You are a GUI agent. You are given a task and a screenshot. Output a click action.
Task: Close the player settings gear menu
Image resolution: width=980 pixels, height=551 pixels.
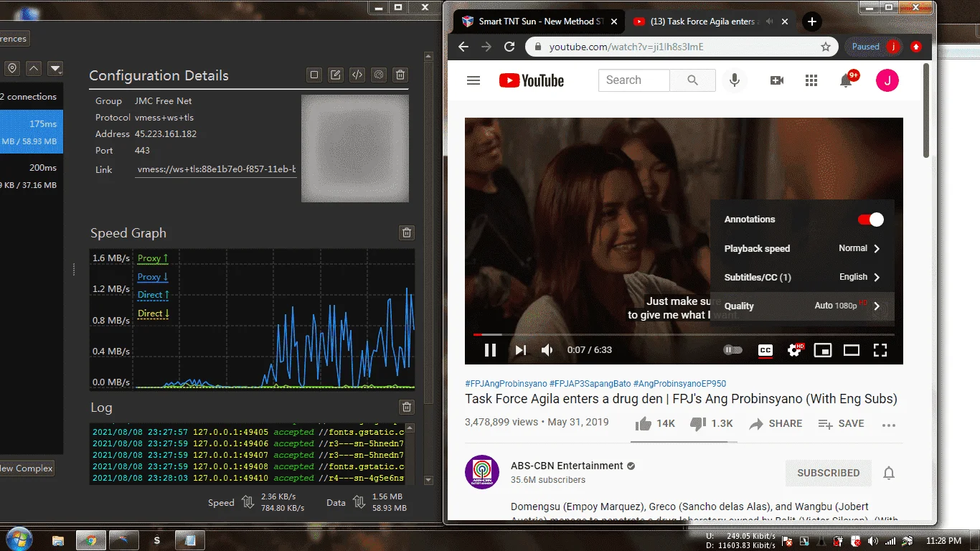795,350
